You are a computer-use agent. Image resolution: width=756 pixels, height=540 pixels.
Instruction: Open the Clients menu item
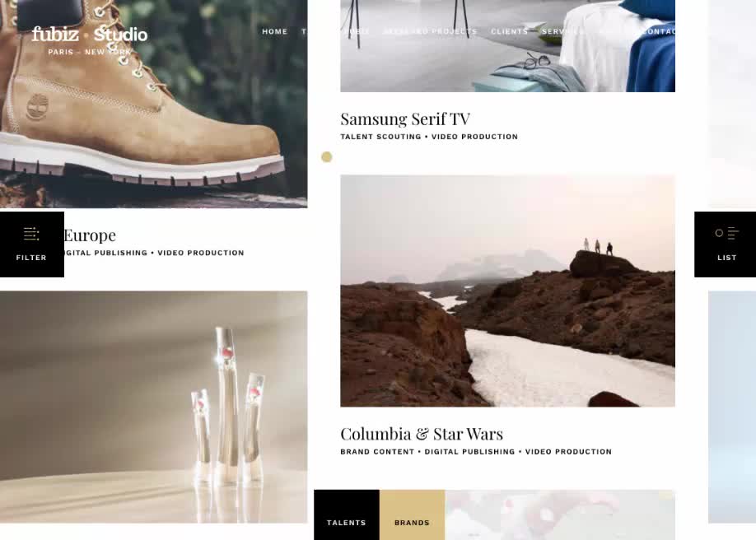click(509, 31)
